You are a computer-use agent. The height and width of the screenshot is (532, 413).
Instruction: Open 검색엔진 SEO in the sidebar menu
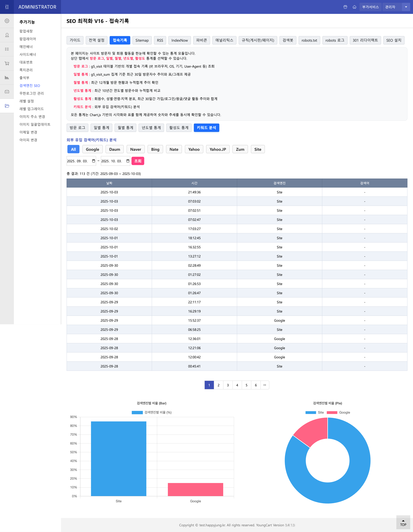pos(30,86)
